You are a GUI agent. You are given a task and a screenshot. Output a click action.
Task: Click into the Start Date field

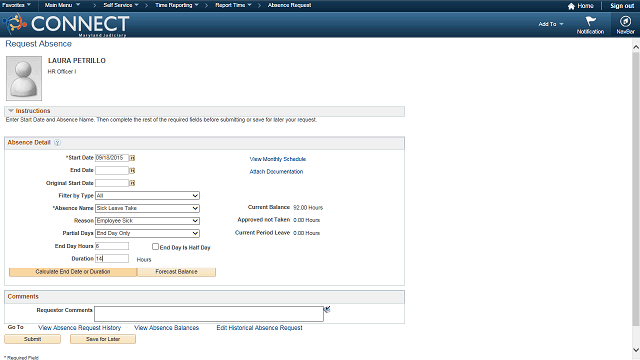[x=112, y=158]
